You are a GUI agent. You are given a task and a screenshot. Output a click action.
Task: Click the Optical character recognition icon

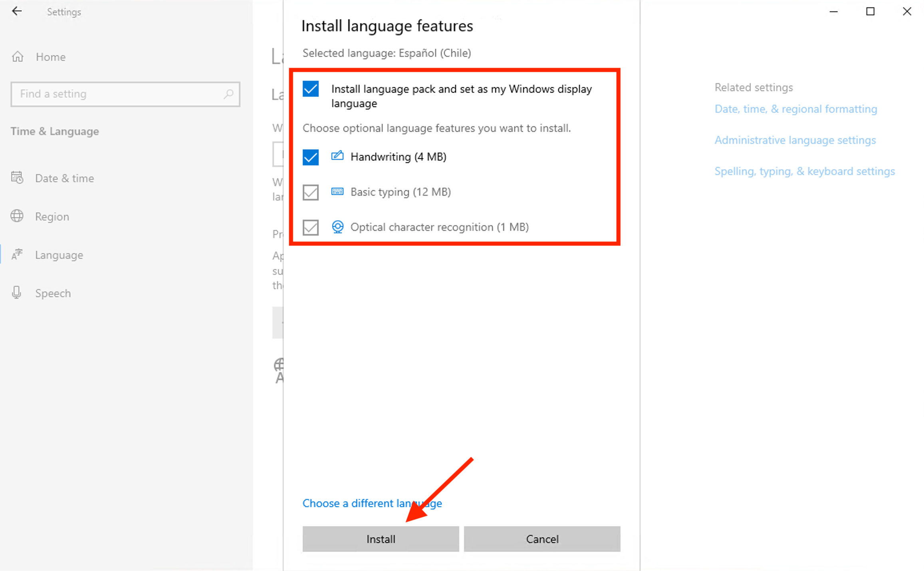(x=337, y=226)
